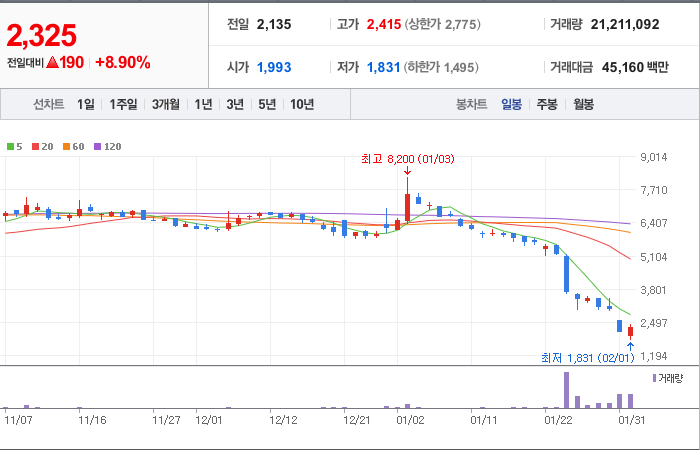Switch line chart to 1년
This screenshot has width=700, height=450.
point(203,104)
